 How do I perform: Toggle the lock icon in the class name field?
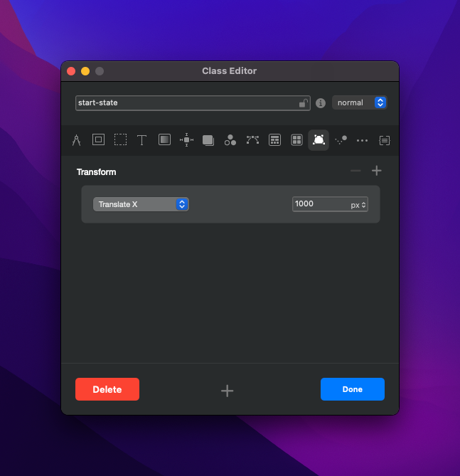(x=303, y=103)
